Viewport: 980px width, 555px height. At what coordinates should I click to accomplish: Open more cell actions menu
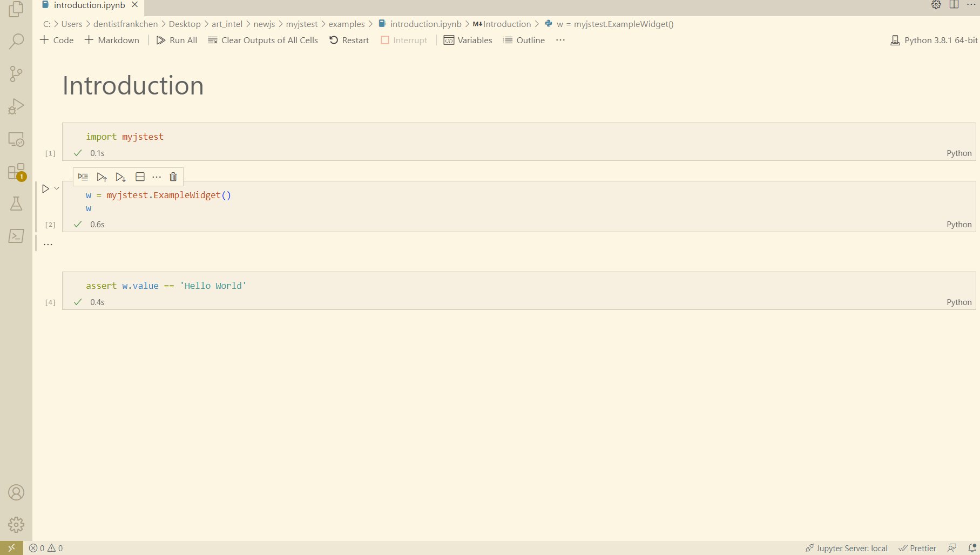(157, 177)
